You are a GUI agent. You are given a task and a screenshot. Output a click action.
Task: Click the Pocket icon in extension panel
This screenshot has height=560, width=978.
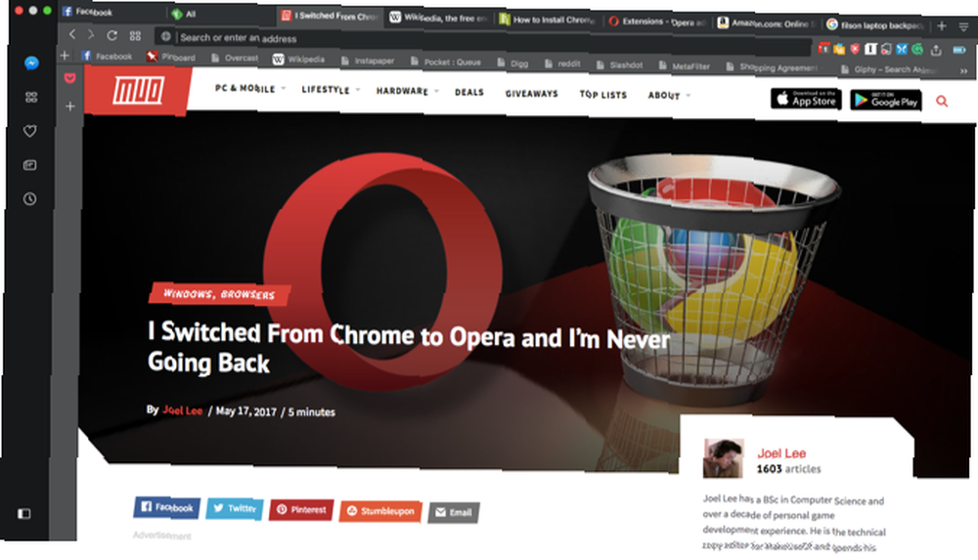point(69,78)
